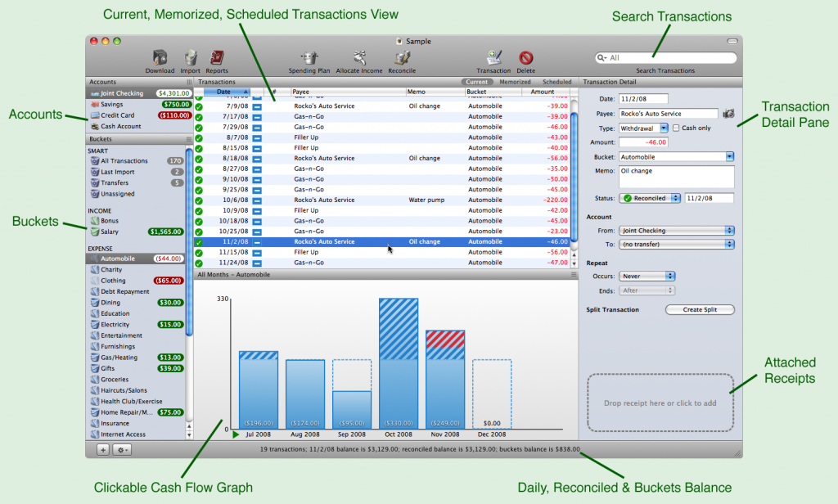The image size is (838, 504).
Task: Open the Spending Plan tool
Action: (309, 58)
